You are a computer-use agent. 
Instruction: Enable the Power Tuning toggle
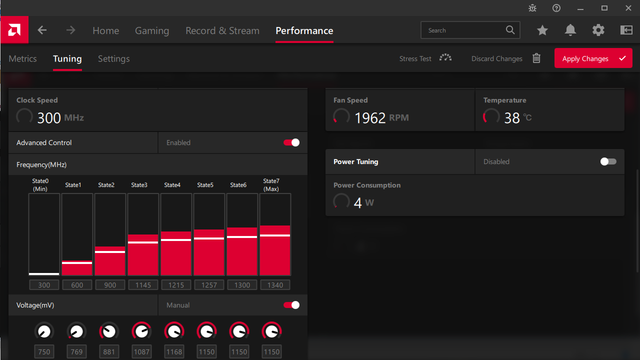click(608, 162)
